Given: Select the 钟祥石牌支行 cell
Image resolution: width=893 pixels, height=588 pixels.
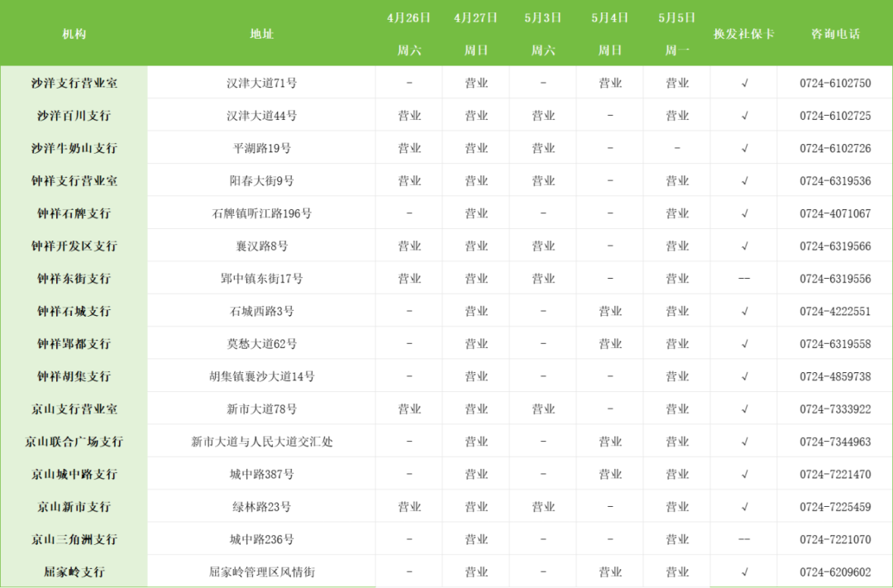Looking at the screenshot, I should click(74, 213).
